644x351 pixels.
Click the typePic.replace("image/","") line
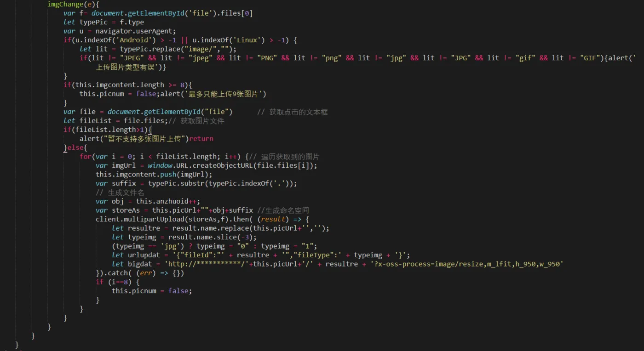coord(158,49)
